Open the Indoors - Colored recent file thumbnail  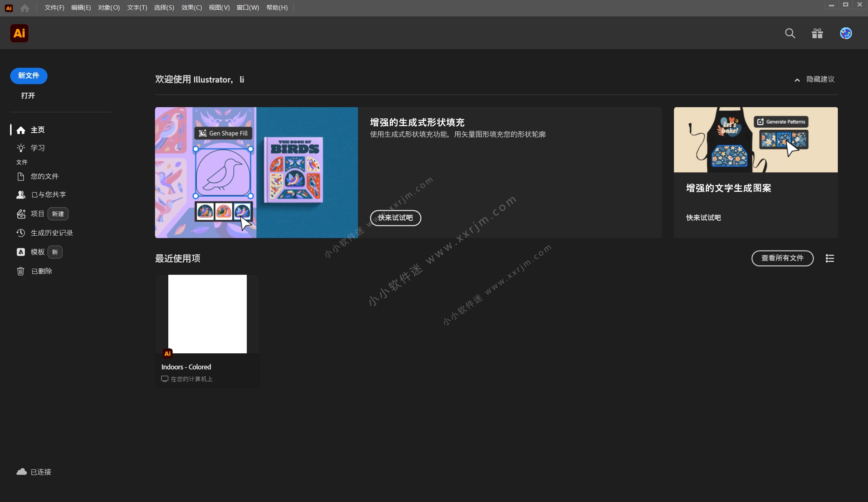(207, 314)
